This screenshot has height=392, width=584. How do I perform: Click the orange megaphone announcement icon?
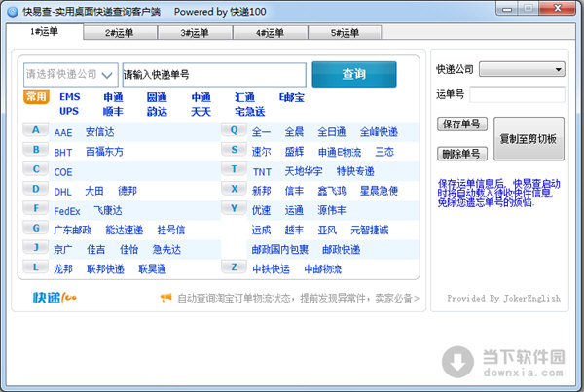pyautogui.click(x=166, y=297)
